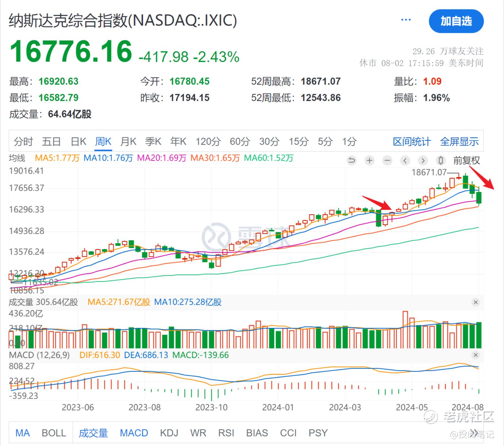The width and height of the screenshot is (504, 446).
Task: Click the MA20:1.69万 moving average label
Action: 162,158
